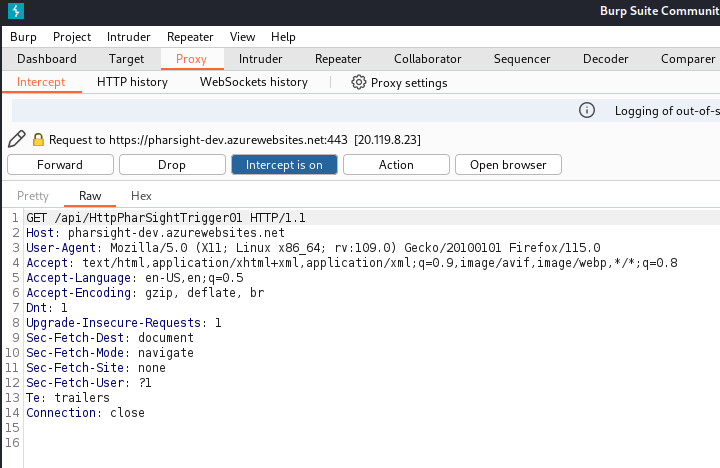Click the Burp Suite logo icon
720x468 pixels.
pyautogui.click(x=15, y=11)
